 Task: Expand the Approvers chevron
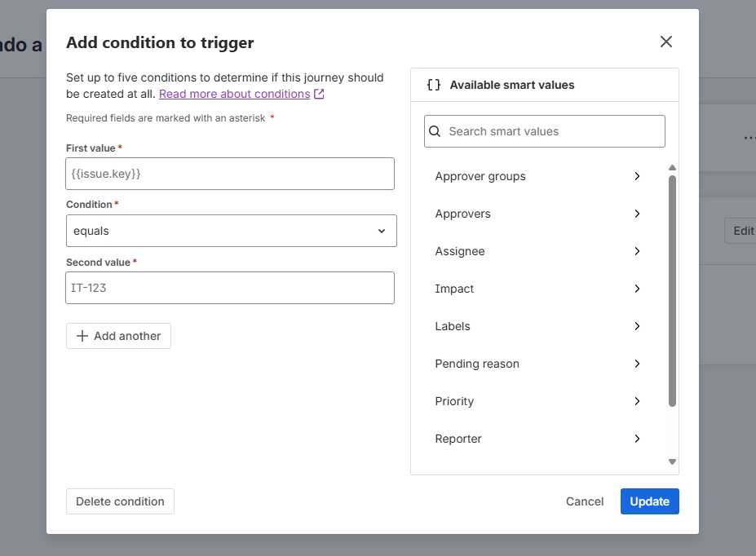point(637,214)
